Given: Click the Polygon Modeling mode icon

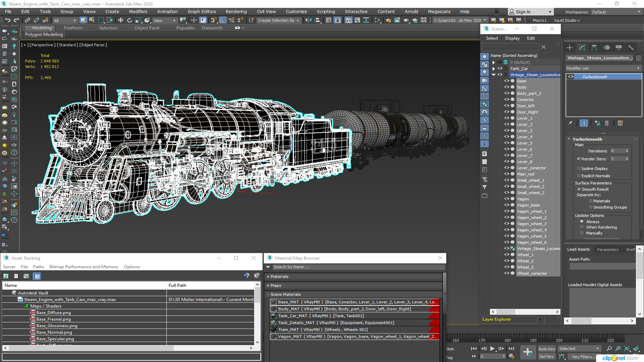Looking at the screenshot, I should pyautogui.click(x=44, y=34).
